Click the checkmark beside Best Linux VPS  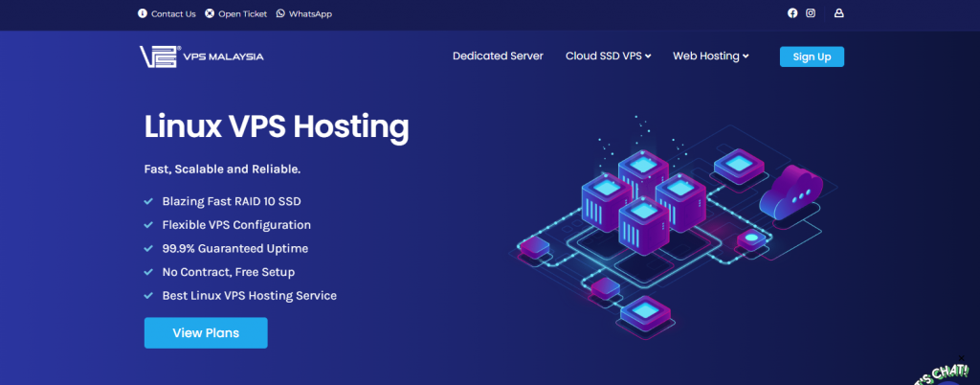point(148,296)
